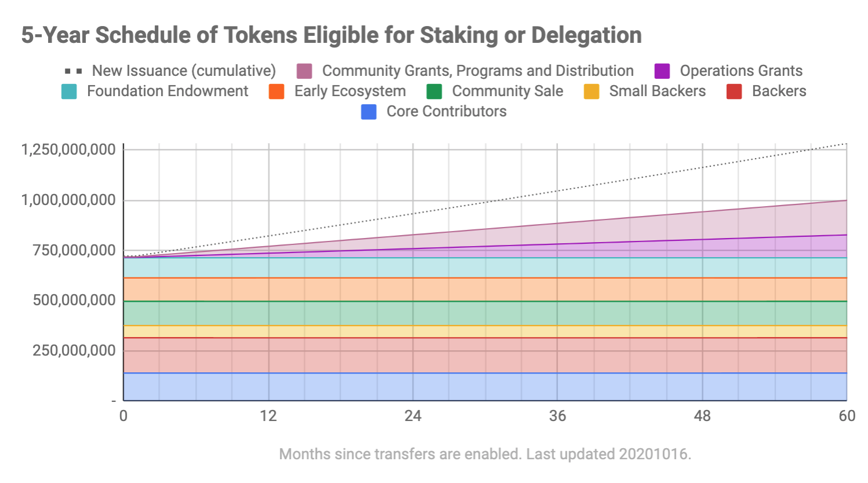This screenshot has height=483, width=868.
Task: Click the 48 month x-axis tick label
Action: (702, 416)
